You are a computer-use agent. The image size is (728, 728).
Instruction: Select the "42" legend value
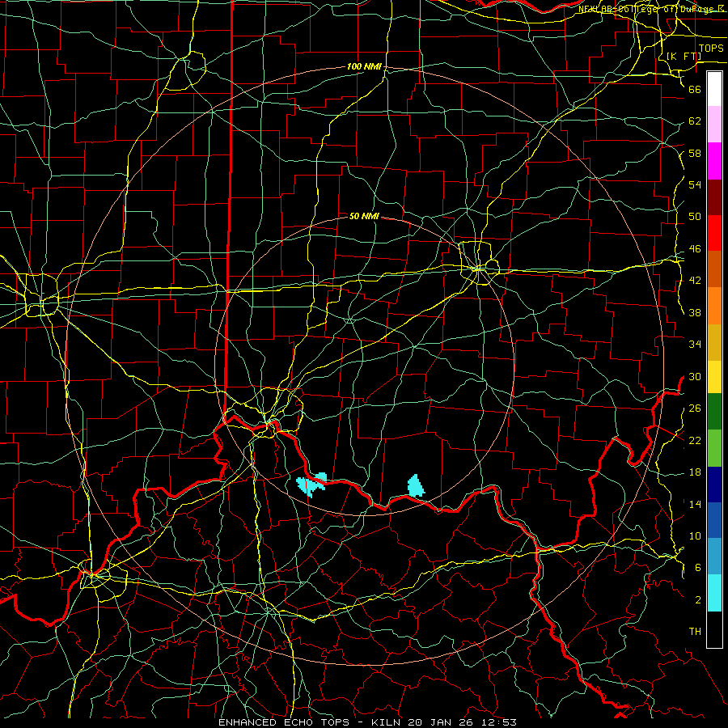[x=695, y=281]
